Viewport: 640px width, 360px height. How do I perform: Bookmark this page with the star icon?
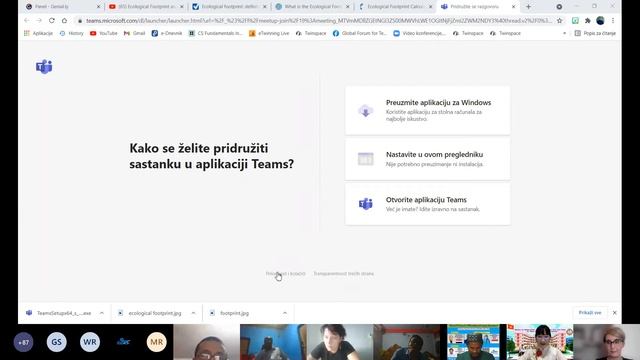click(x=560, y=20)
